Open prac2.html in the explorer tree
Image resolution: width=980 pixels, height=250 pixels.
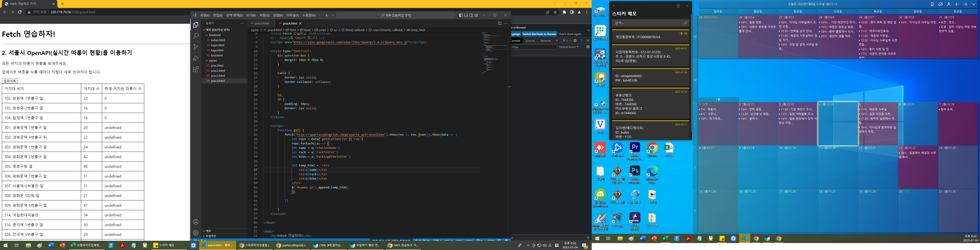pos(218,71)
